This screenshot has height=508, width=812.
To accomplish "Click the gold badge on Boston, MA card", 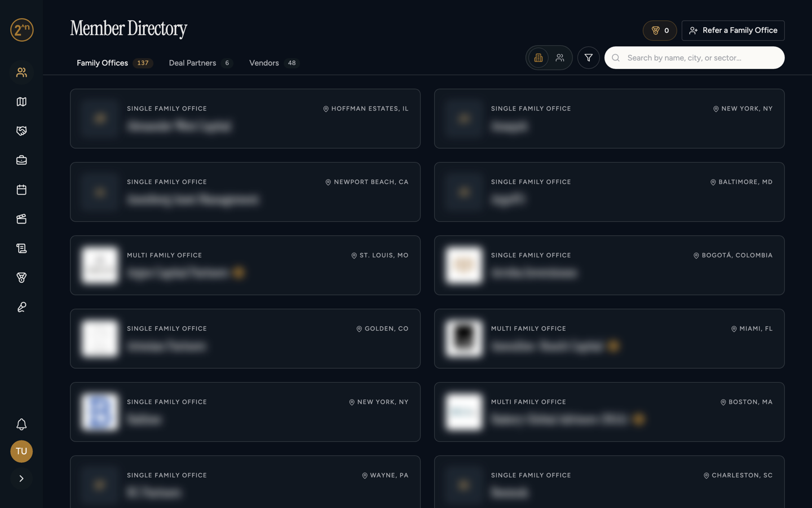I will pos(639,419).
